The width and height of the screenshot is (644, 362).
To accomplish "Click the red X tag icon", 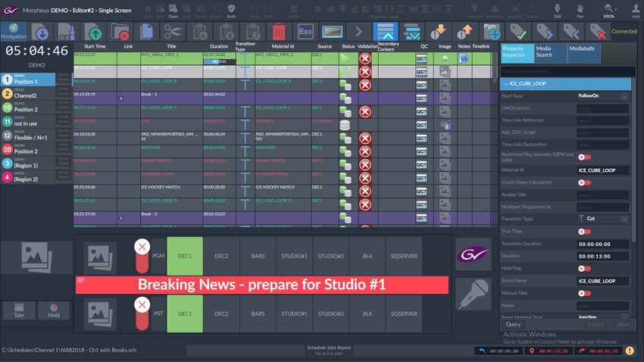I will [x=598, y=32].
